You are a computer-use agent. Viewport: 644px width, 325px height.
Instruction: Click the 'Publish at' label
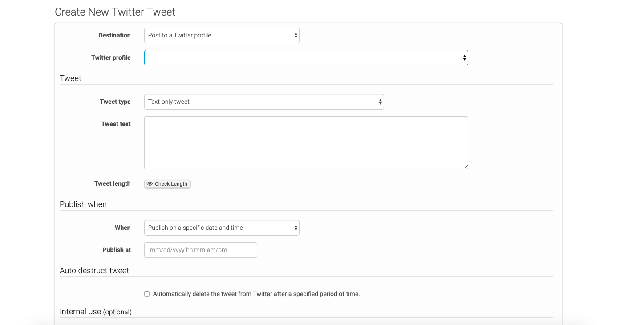(117, 250)
